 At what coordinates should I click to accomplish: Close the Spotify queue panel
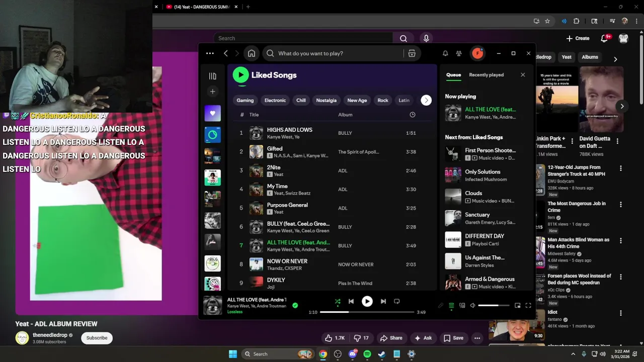[523, 75]
